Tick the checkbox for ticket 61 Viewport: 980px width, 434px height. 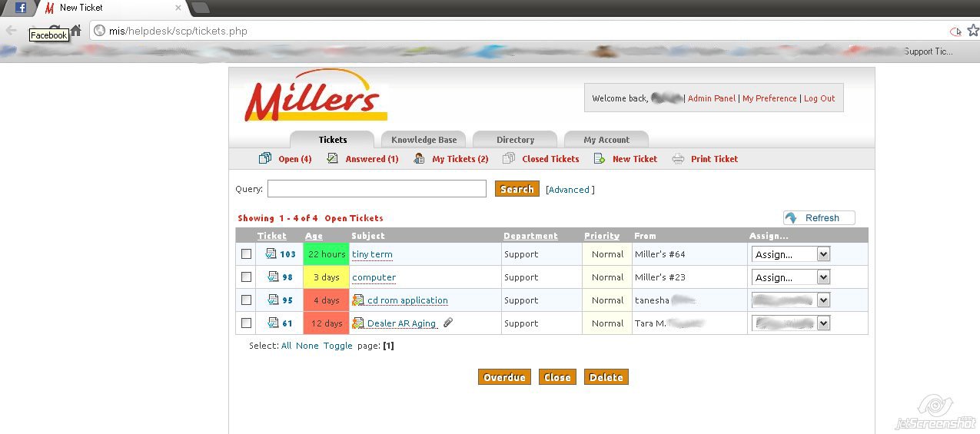[247, 323]
